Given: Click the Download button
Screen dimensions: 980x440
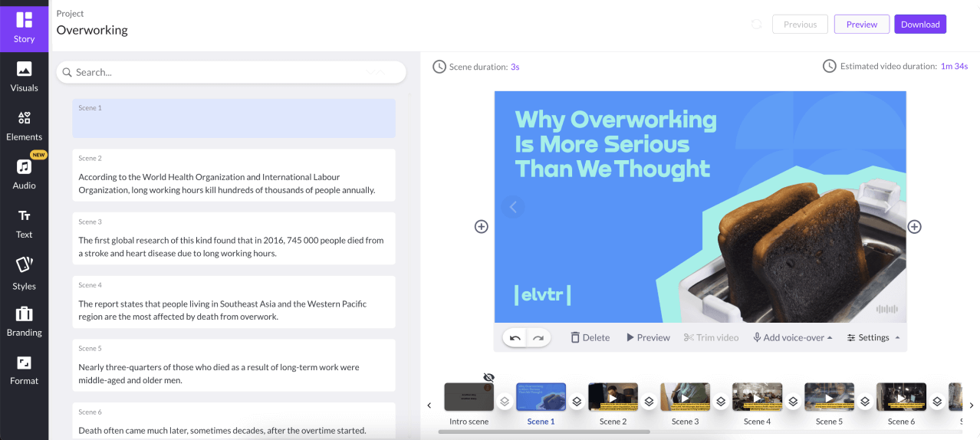Looking at the screenshot, I should pyautogui.click(x=920, y=25).
